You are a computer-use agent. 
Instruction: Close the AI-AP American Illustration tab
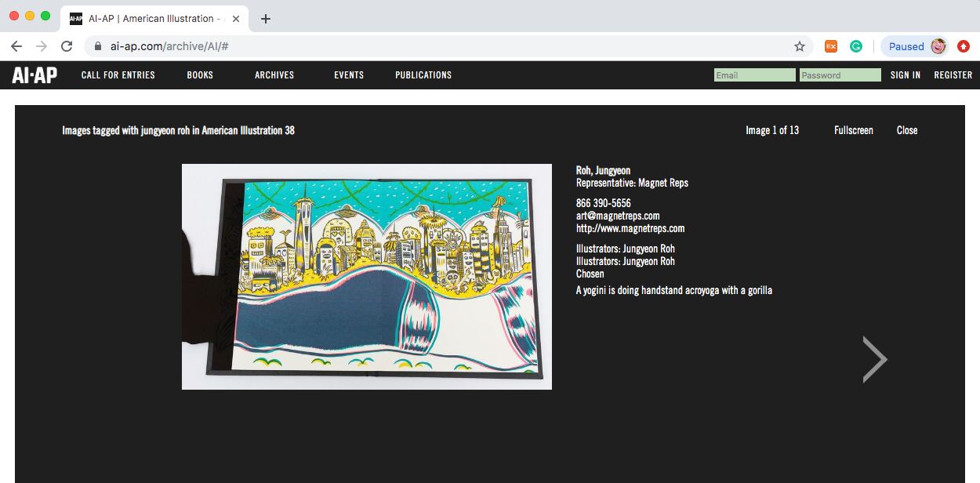pos(236,19)
